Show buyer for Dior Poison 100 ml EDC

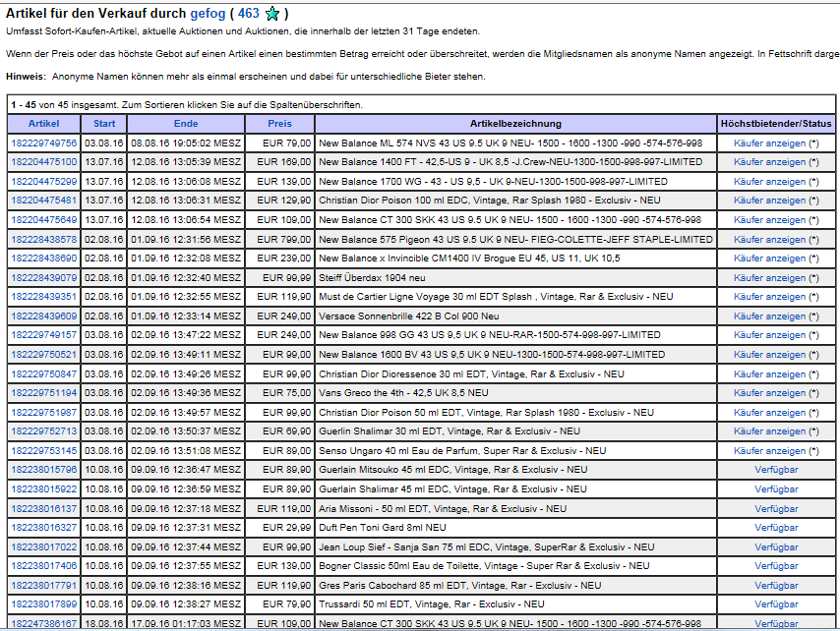click(x=770, y=201)
